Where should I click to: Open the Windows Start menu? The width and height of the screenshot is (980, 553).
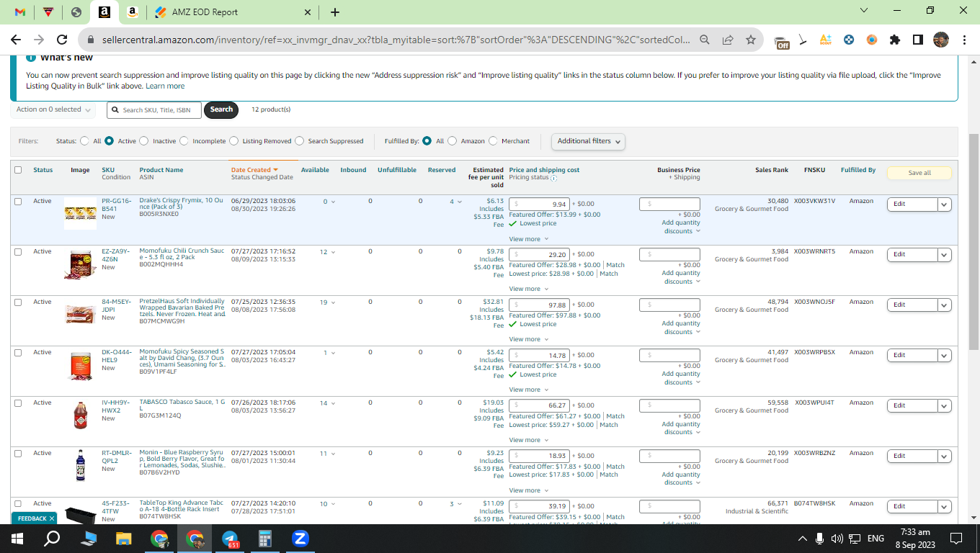pos(17,538)
